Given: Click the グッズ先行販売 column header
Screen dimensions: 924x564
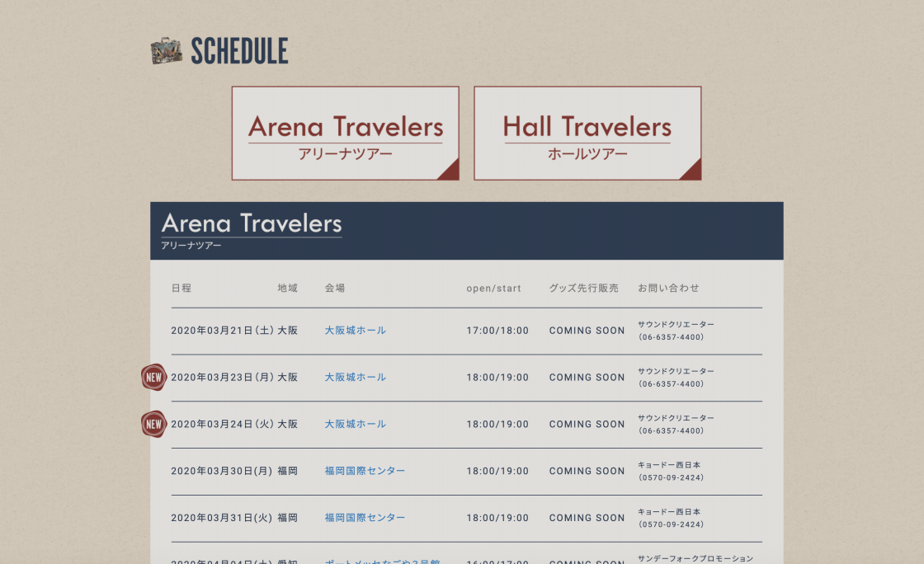Looking at the screenshot, I should (x=584, y=288).
